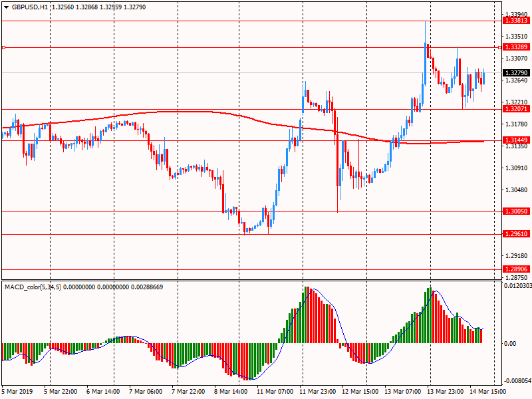Click the 13 Mar 23:00 time axis label
The height and width of the screenshot is (399, 532).
[446, 392]
